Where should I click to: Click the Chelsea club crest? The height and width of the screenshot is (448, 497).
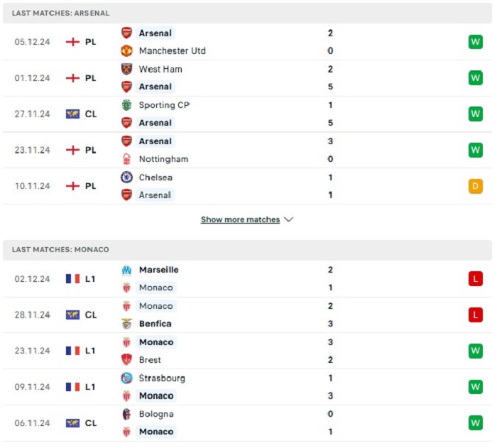coord(126,177)
